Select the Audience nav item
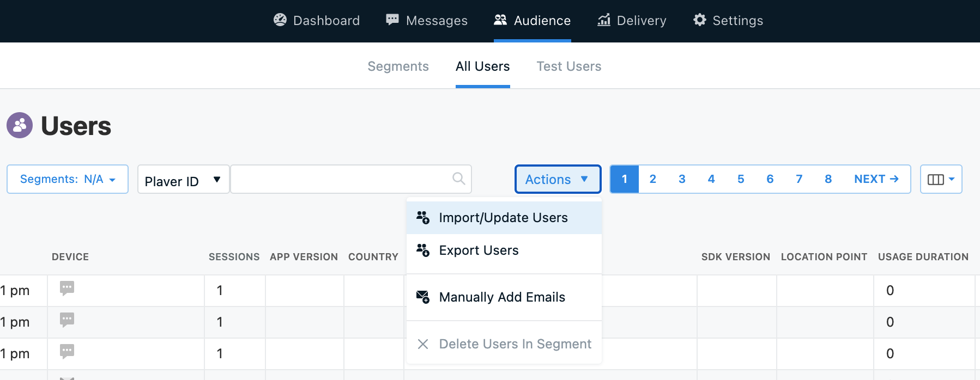 [x=532, y=21]
